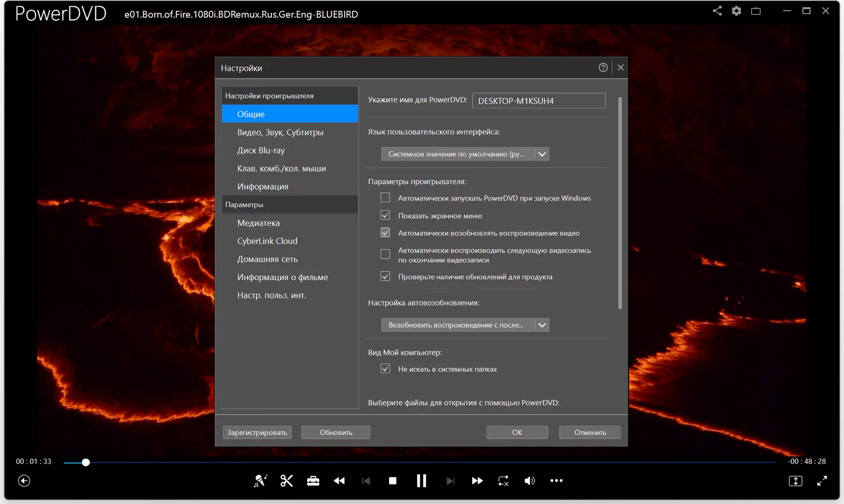Image resolution: width=844 pixels, height=504 pixels.
Task: Pause the video
Action: click(421, 481)
